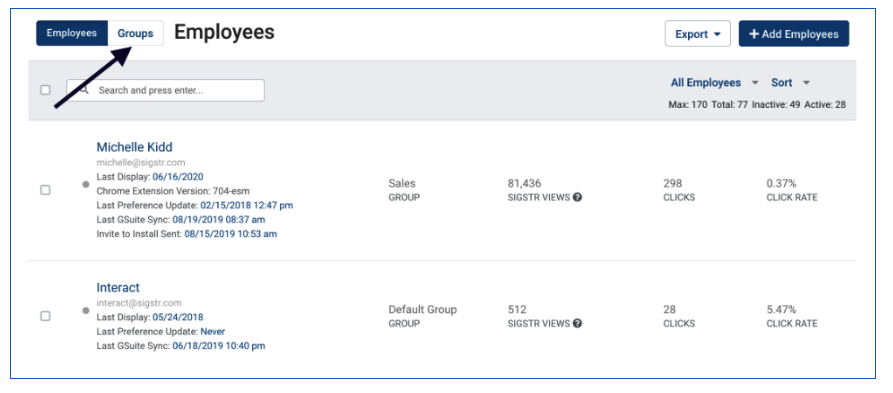The height and width of the screenshot is (393, 893).
Task: Select the Employees tab
Action: tap(72, 33)
